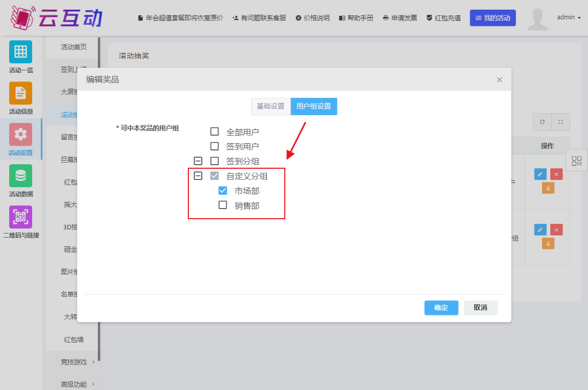Open the 活动一览 grid icon
Screen dimensions: 588x390
coord(20,51)
